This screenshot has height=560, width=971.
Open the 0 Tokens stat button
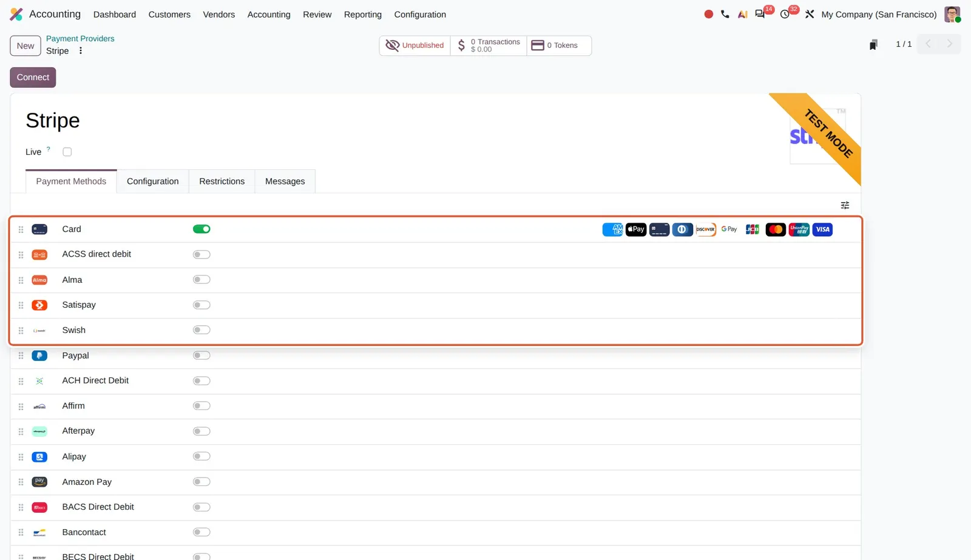click(x=559, y=46)
